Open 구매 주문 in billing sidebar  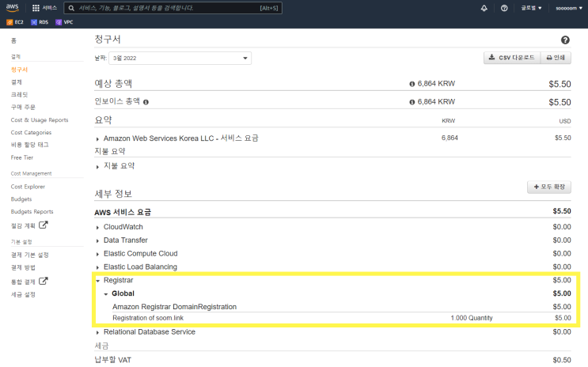coord(23,108)
